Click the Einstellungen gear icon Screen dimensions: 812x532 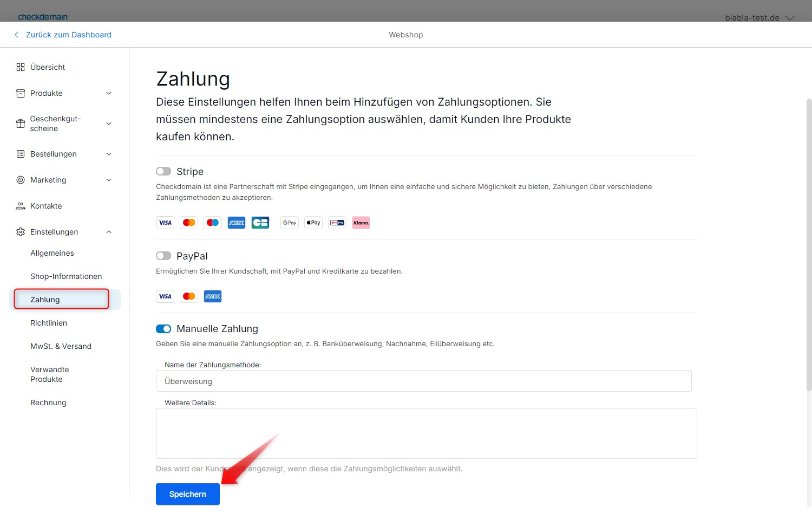[x=19, y=232]
